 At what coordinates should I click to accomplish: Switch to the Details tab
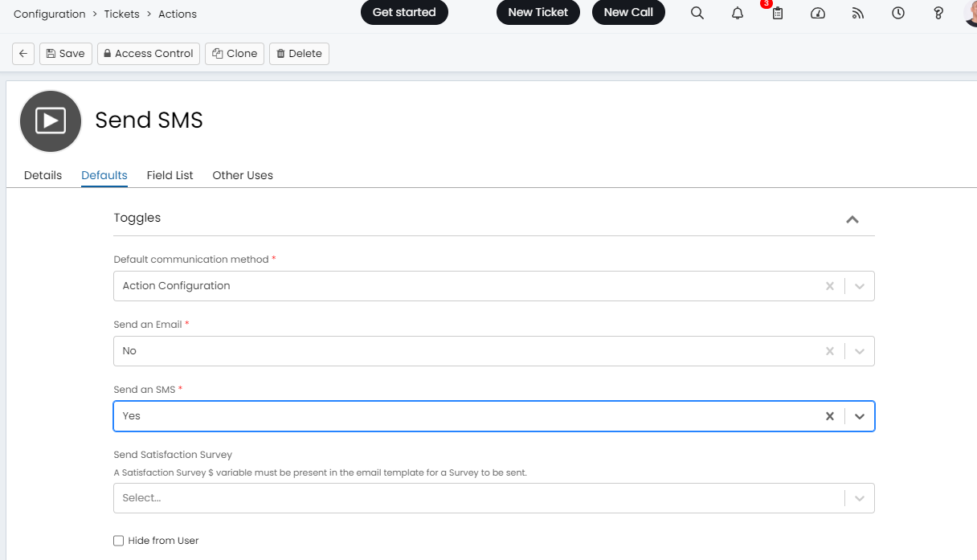(43, 175)
